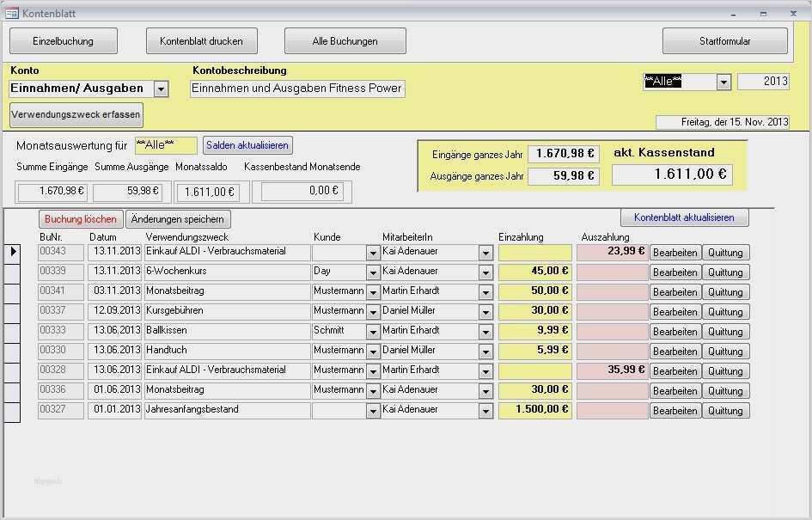The height and width of the screenshot is (520, 812).
Task: Click the Monatsauswertung ***Alle*** field
Action: (167, 144)
